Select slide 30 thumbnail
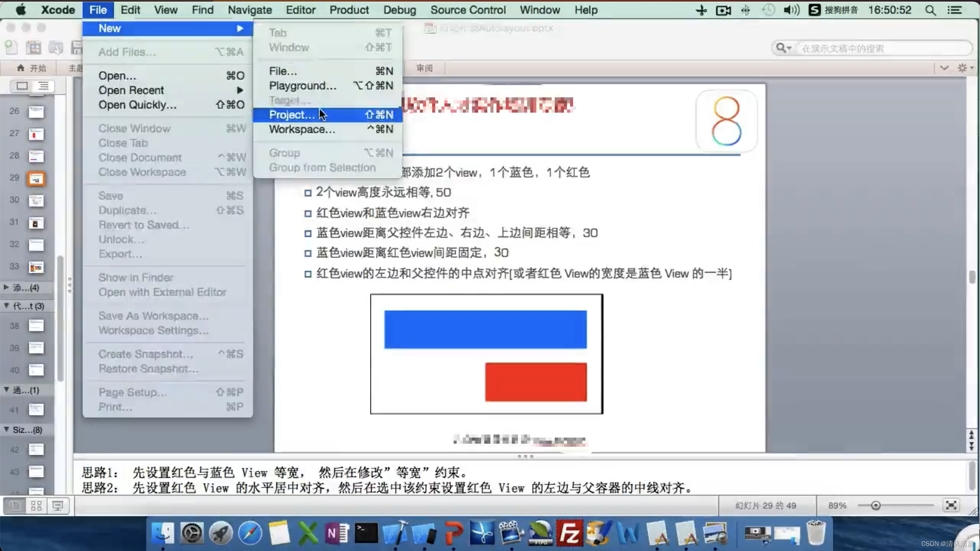This screenshot has width=980, height=551. 36,200
